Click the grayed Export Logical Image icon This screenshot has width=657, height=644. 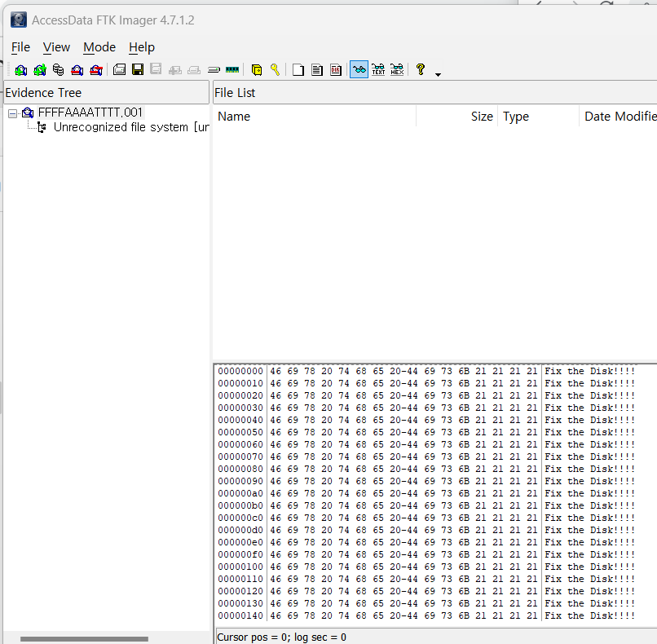coord(156,69)
